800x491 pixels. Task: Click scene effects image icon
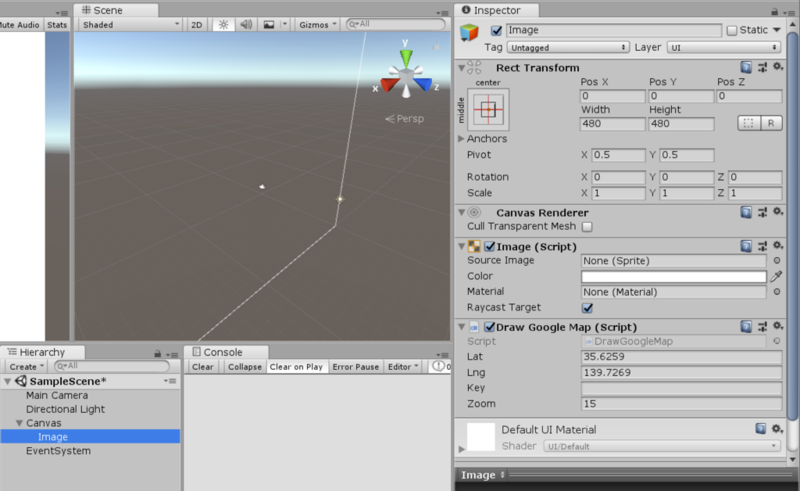point(269,24)
